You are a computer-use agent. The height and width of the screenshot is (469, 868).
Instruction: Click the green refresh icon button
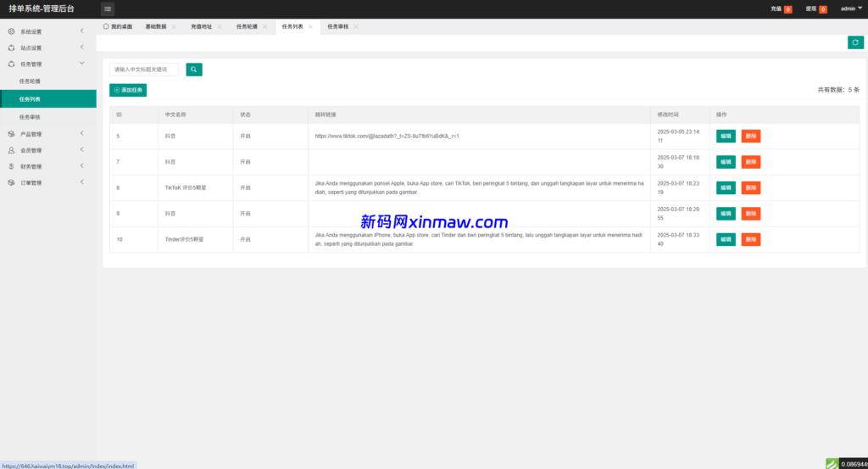855,42
